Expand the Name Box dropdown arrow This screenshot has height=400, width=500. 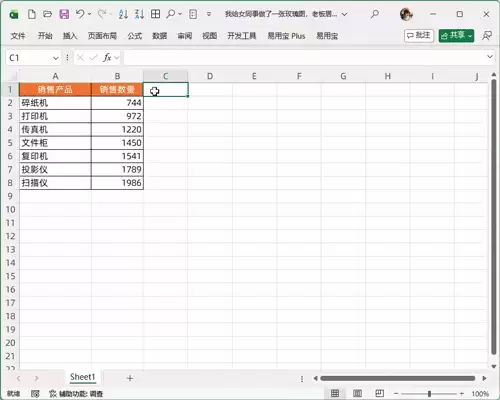(x=56, y=58)
